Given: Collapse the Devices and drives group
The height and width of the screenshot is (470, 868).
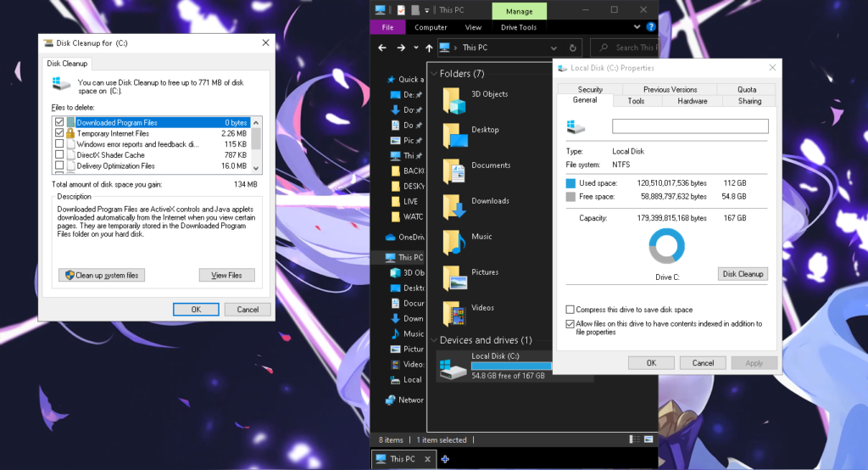Looking at the screenshot, I should (x=434, y=340).
